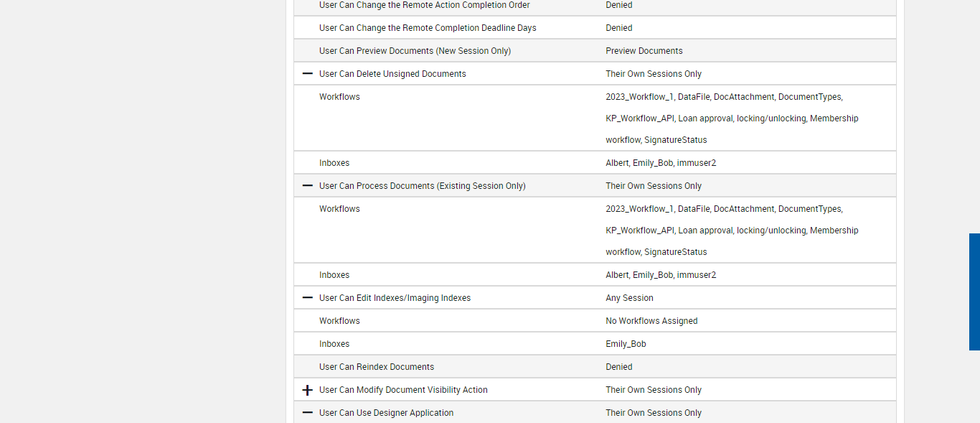Viewport: 980px width, 423px height.
Task: Click User Can Preview Documents (New Session Only) label
Action: tap(415, 51)
